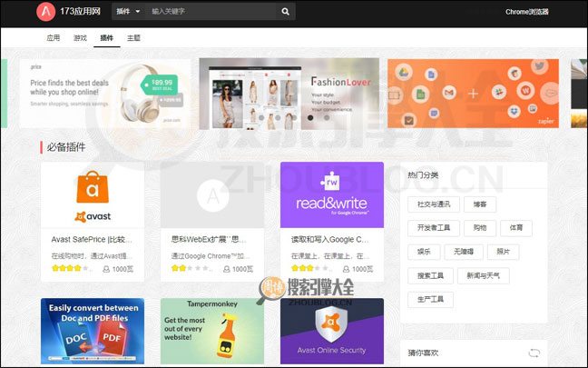The image size is (588, 368).
Task: Click the 173应用网 red logo icon
Action: point(45,11)
